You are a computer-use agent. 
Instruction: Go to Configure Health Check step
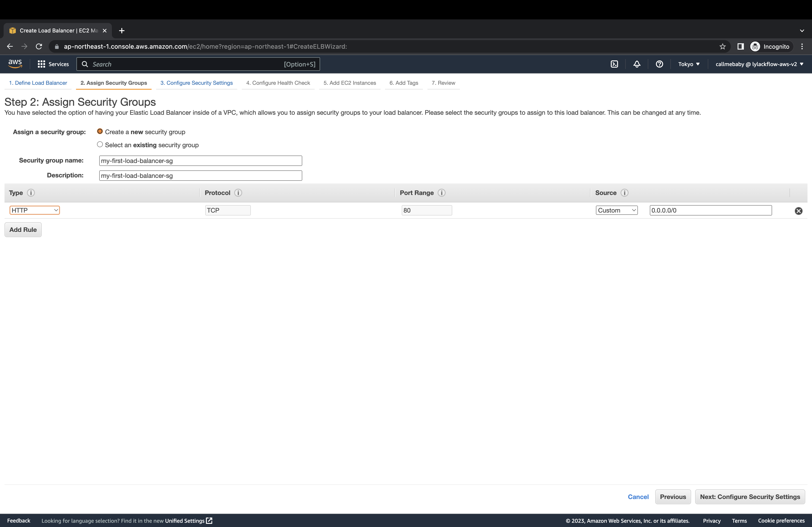pos(278,83)
